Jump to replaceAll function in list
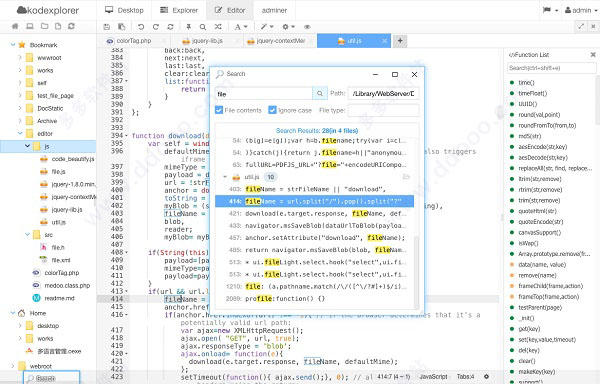This screenshot has height=384, width=600. click(x=555, y=168)
